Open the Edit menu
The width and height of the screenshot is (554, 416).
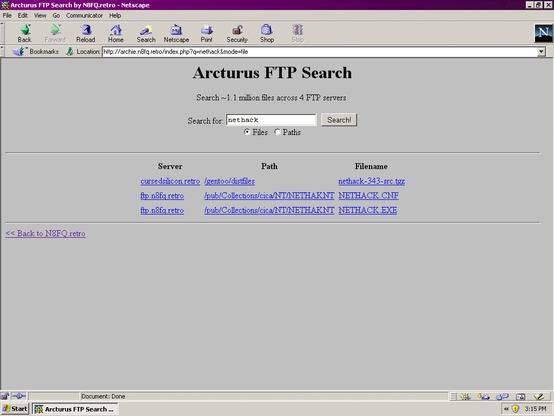23,16
